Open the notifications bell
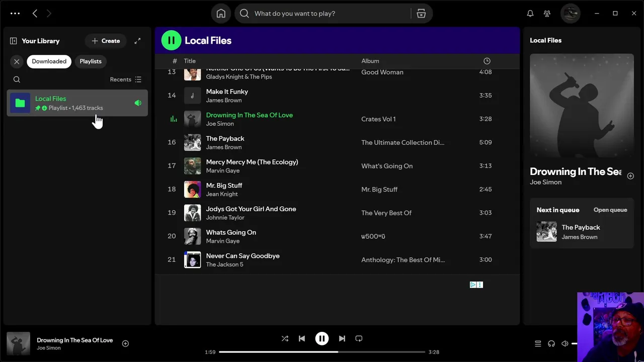 pos(530,14)
